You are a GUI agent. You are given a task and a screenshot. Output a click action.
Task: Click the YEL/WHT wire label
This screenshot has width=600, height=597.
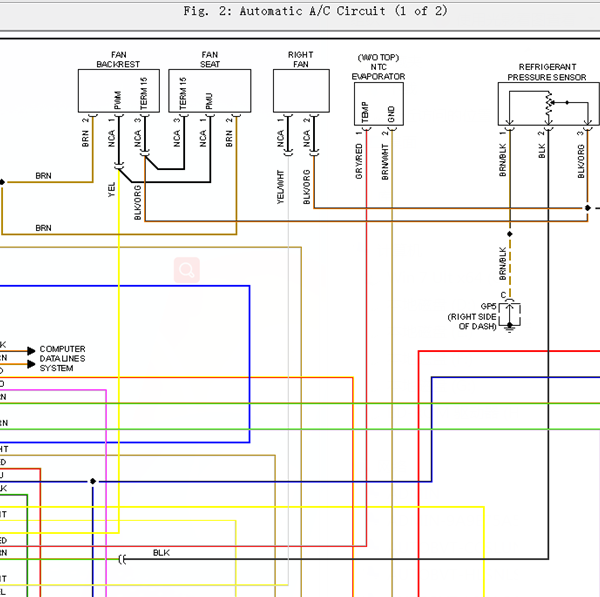280,187
